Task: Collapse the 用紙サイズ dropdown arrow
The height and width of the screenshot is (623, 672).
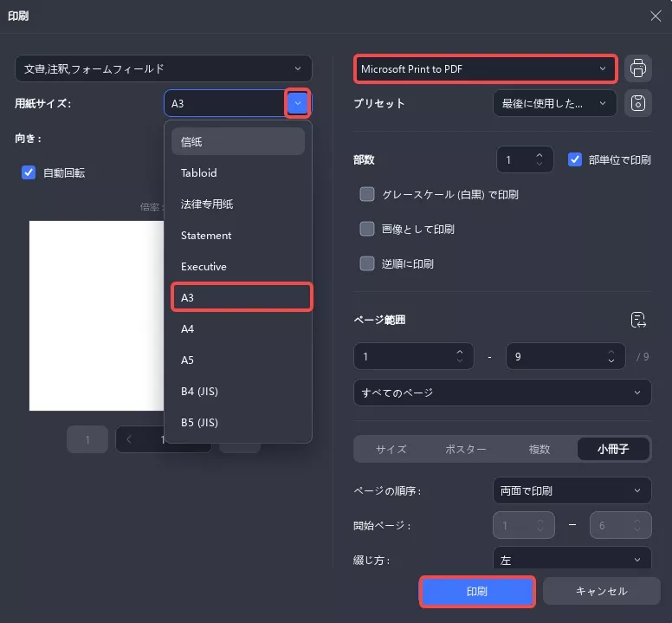Action: pyautogui.click(x=297, y=103)
